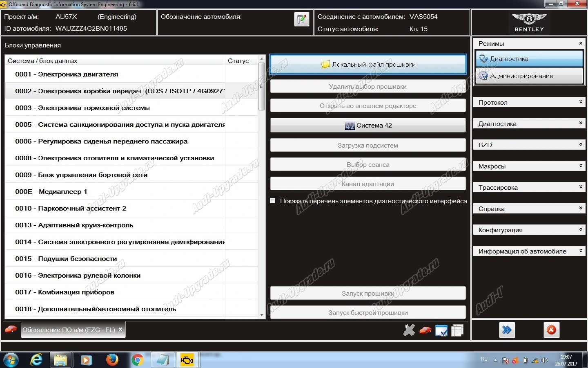Click the blue double-arrow forward button
Viewport: 588px width, 368px height.
[x=507, y=330]
